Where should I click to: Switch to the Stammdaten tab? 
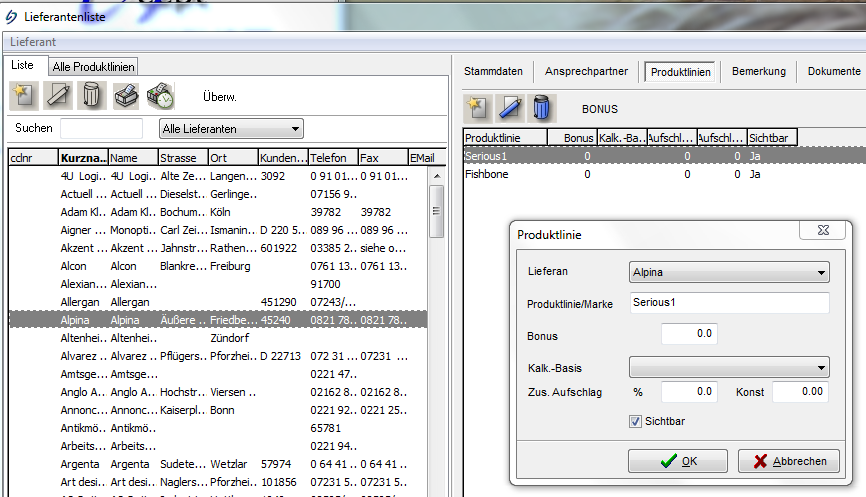493,72
